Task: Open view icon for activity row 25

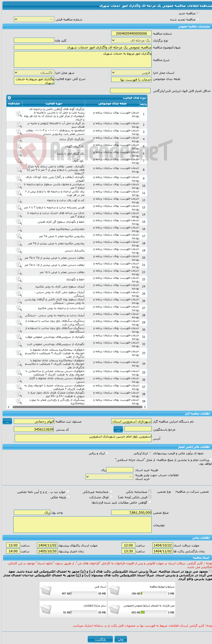Action: point(18,294)
